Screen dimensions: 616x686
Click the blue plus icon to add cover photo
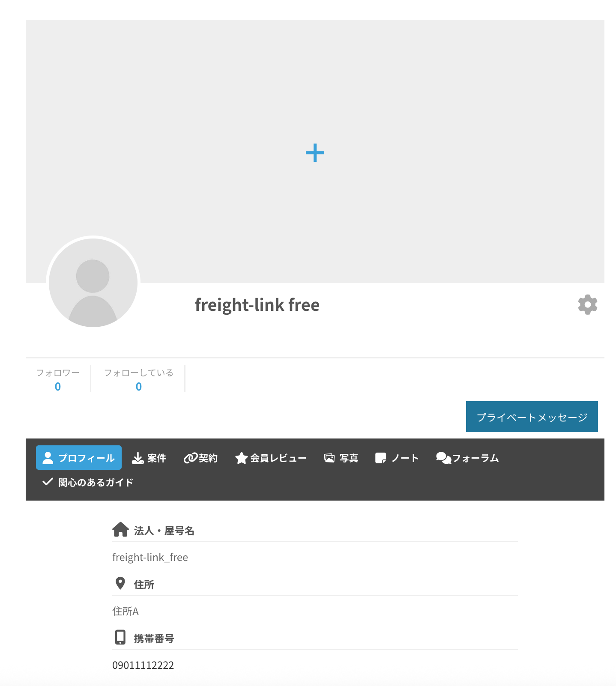315,153
